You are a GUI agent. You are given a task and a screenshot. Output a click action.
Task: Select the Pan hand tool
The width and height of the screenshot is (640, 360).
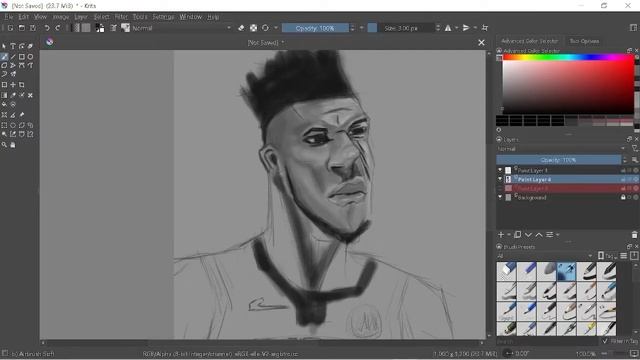coord(13,144)
